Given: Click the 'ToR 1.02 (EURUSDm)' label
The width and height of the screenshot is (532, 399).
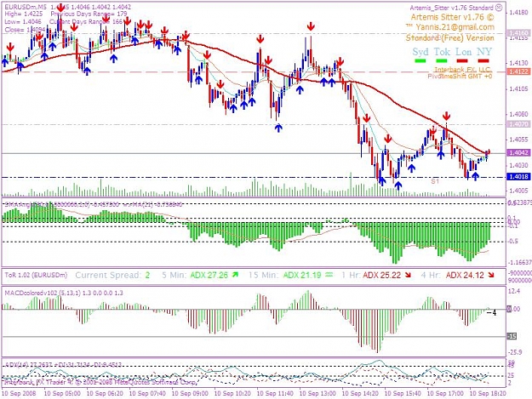Looking at the screenshot, I should (x=36, y=275).
